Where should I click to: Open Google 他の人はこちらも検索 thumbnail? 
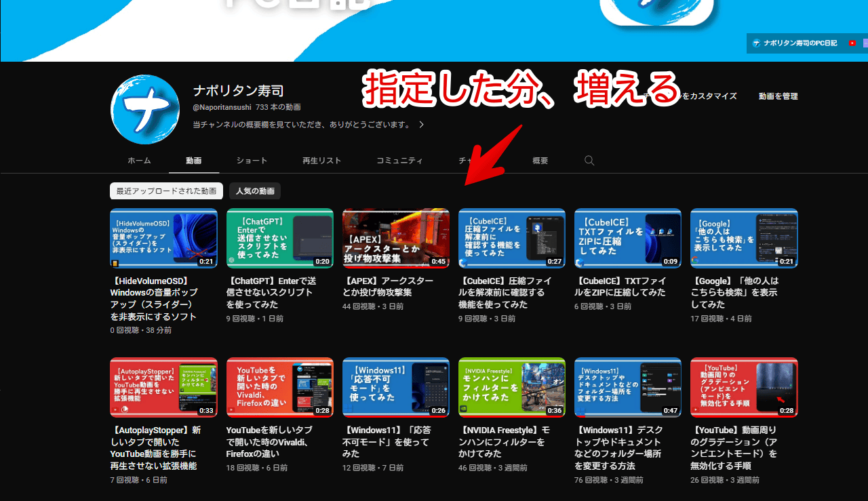click(744, 238)
